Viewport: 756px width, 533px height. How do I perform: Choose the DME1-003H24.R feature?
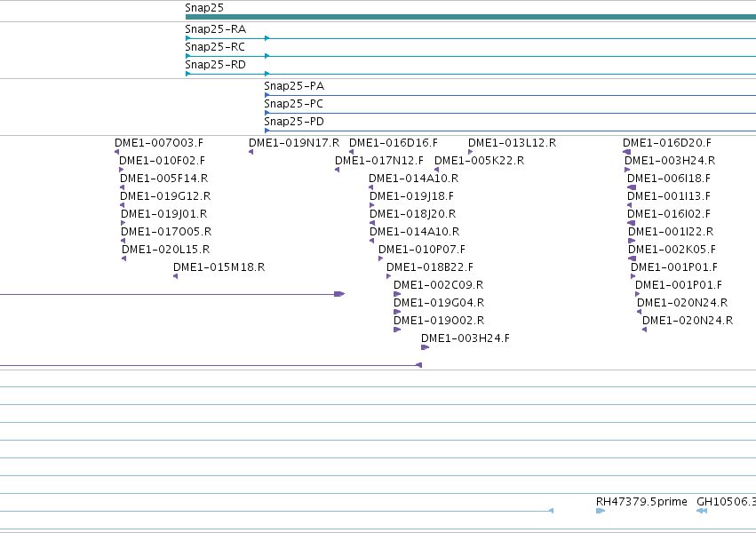(670, 161)
